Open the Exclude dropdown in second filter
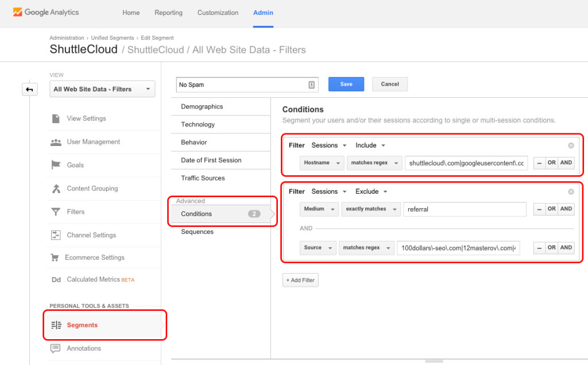Viewport: 588px width, 365px height. (372, 191)
